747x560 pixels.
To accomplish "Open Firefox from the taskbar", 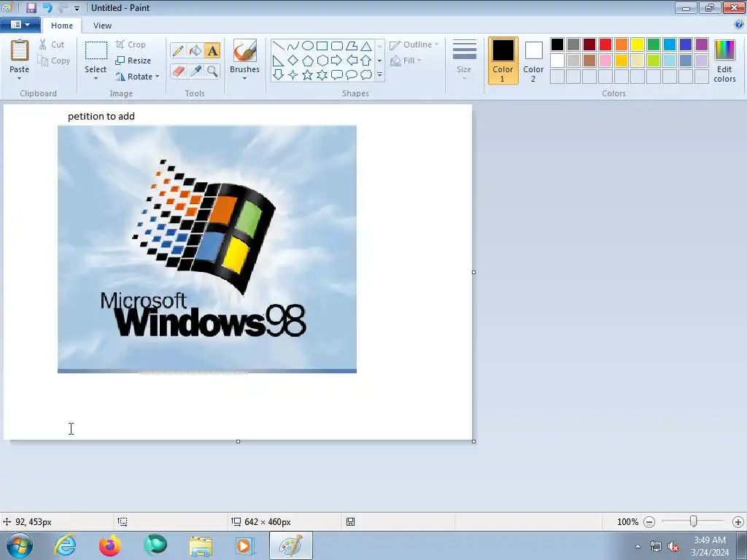I will pyautogui.click(x=109, y=545).
